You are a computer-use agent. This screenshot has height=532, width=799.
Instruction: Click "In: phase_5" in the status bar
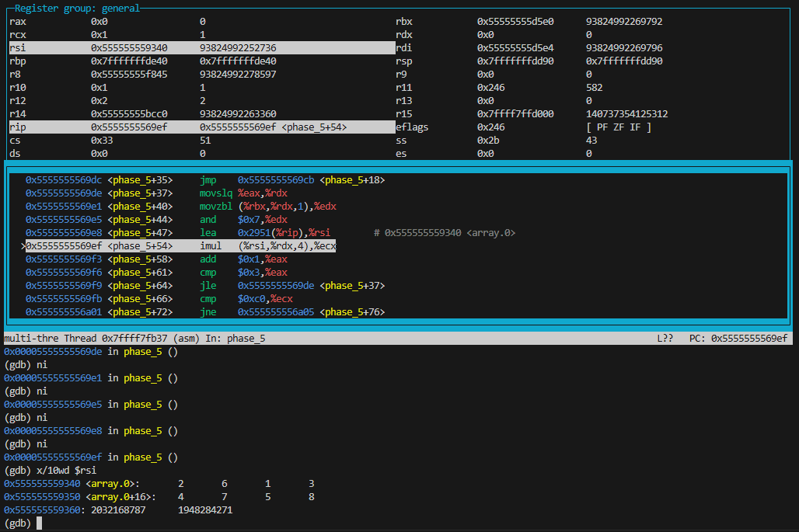235,339
